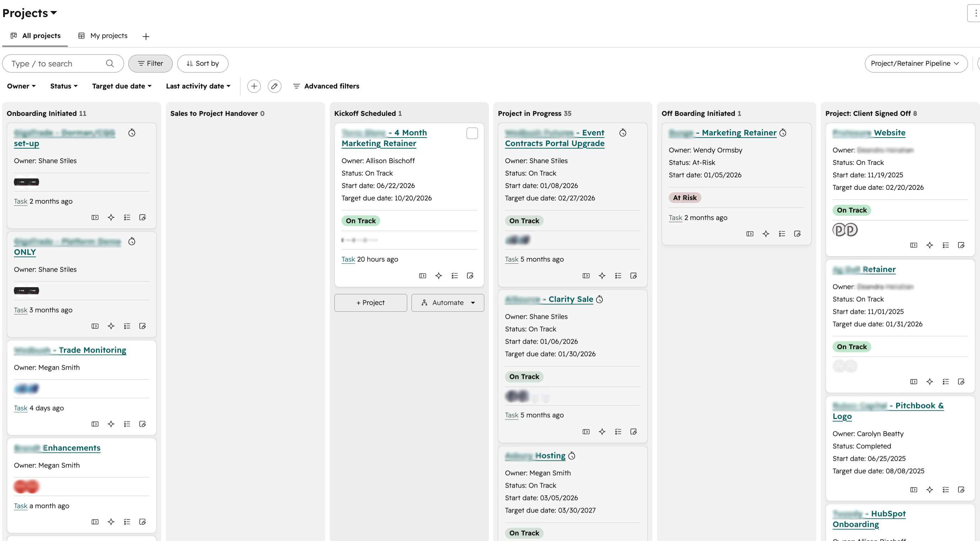This screenshot has width=980, height=541.
Task: Open the HubSpot Onboarding project link
Action: pos(869,519)
